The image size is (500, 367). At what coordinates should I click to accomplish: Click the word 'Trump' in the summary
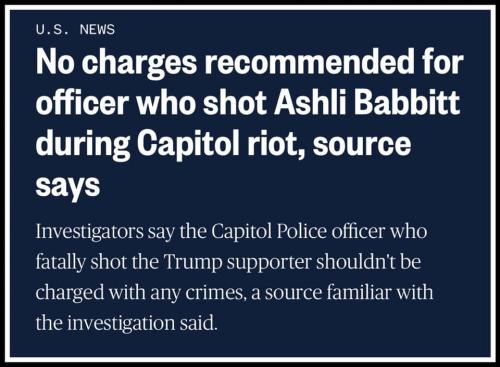pos(193,262)
